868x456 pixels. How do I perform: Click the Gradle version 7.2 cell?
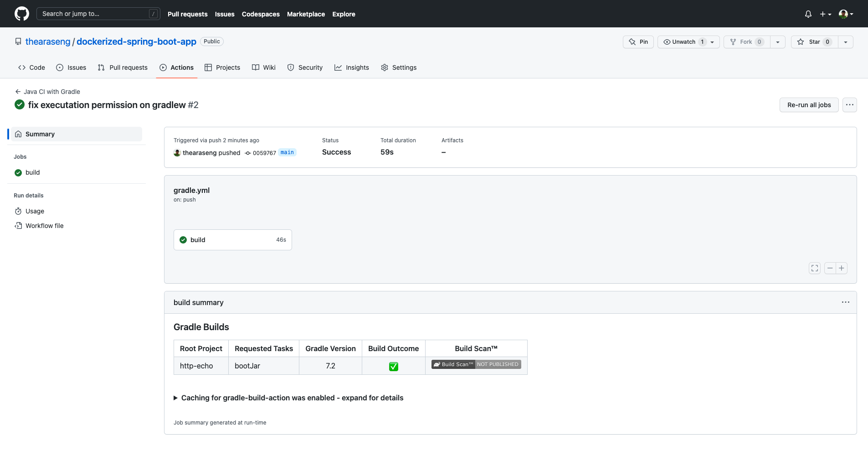330,366
